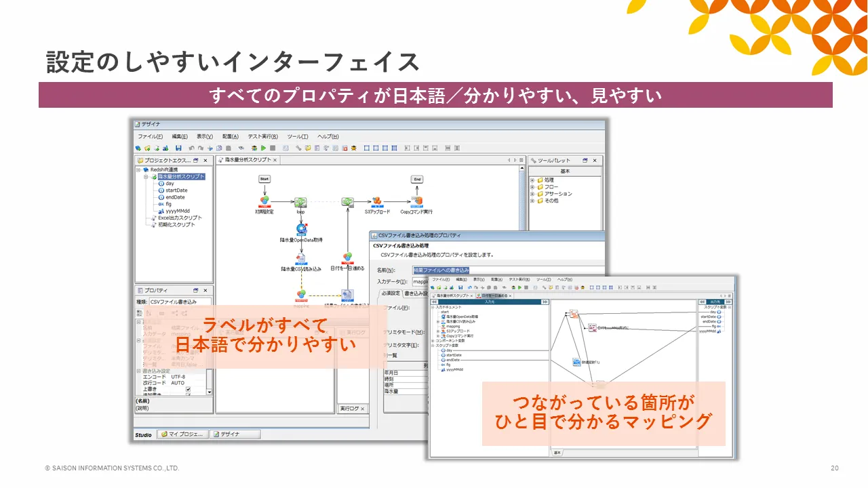
Task: Expand コンポーネント変数 in the mapping input tree
Action: click(433, 340)
